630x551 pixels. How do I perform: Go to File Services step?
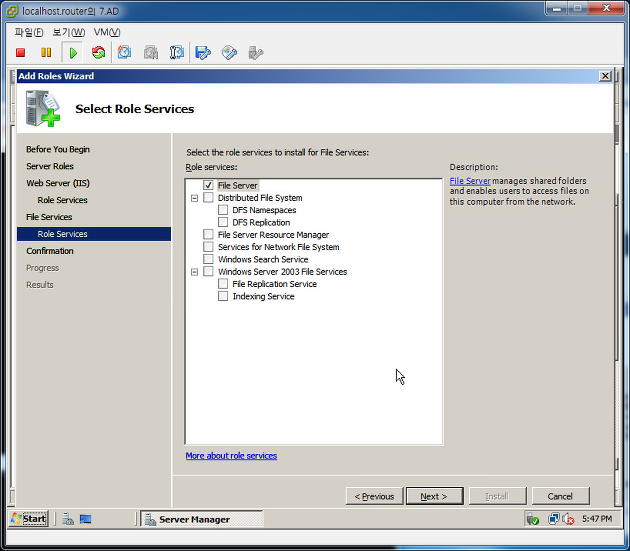tap(49, 217)
